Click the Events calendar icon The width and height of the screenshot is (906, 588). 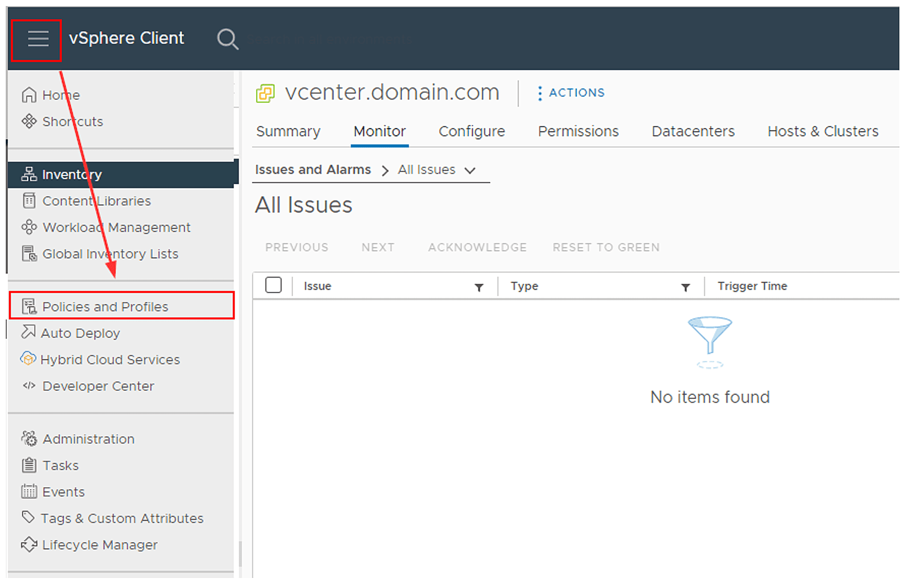pos(29,491)
